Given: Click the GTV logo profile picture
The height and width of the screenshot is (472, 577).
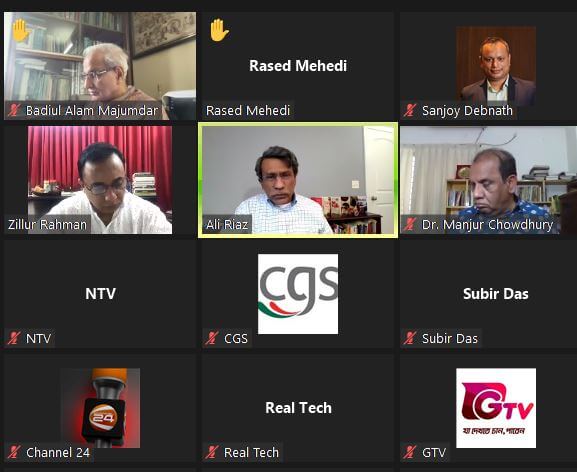Looking at the screenshot, I should 496,408.
